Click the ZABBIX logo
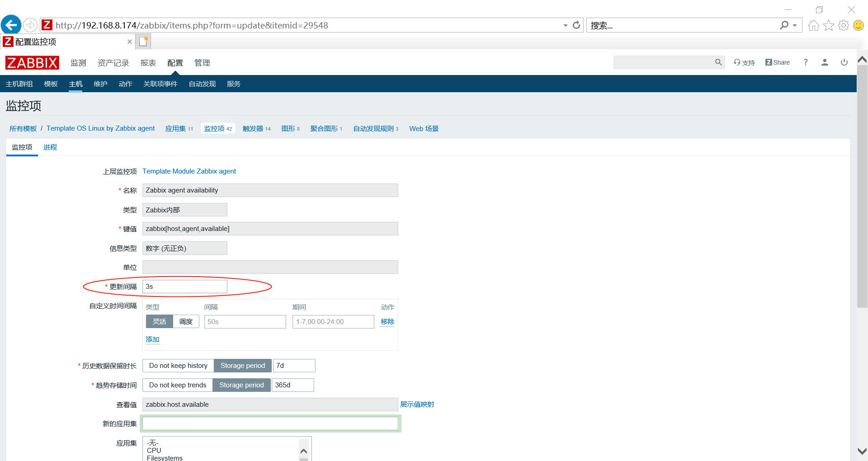Screen dimensions: 868x461 coord(32,63)
